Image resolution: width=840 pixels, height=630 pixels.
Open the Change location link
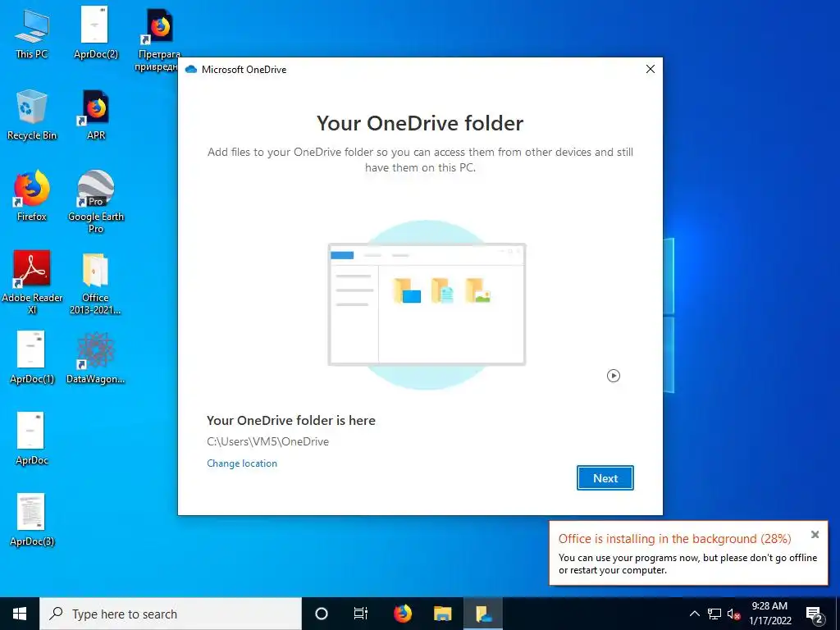coord(242,463)
